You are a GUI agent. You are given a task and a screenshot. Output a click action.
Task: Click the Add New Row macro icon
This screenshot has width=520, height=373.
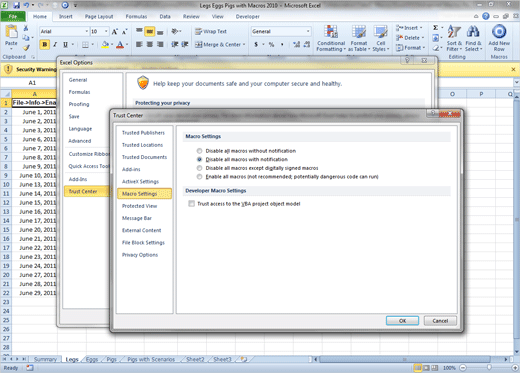[499, 32]
